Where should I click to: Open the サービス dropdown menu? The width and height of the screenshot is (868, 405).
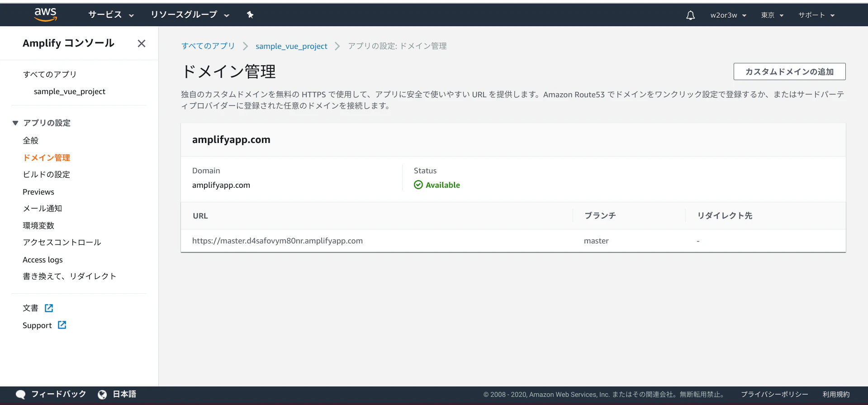point(111,15)
